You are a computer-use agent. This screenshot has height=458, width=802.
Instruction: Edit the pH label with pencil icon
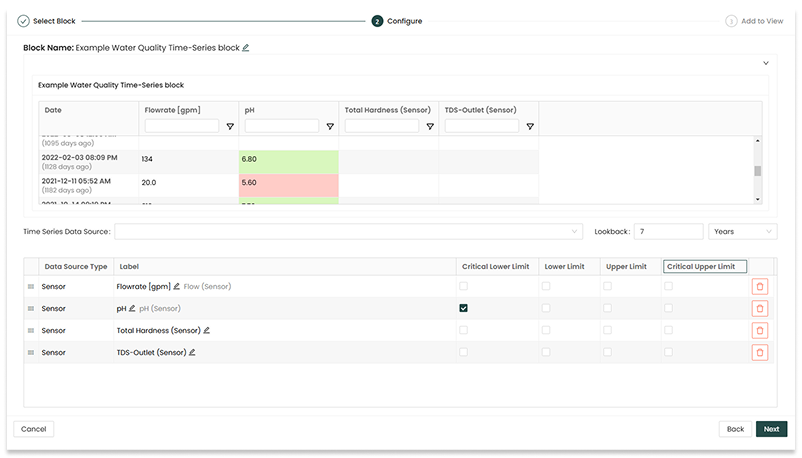pyautogui.click(x=132, y=309)
